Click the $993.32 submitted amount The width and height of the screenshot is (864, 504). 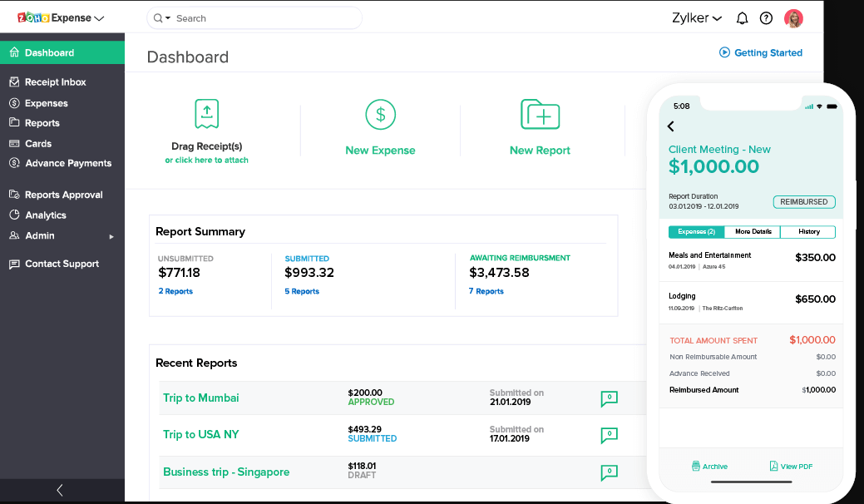(309, 272)
